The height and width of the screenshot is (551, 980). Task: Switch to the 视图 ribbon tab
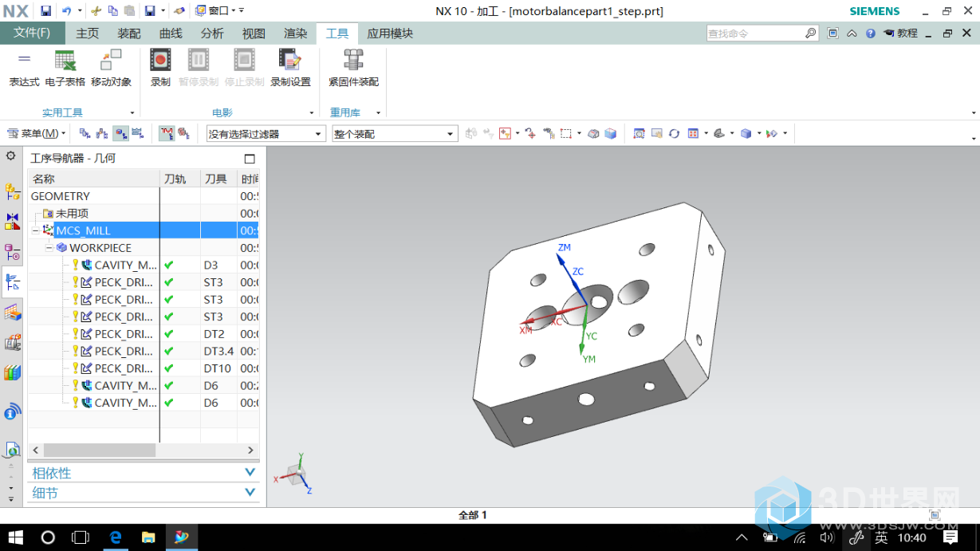click(x=254, y=33)
